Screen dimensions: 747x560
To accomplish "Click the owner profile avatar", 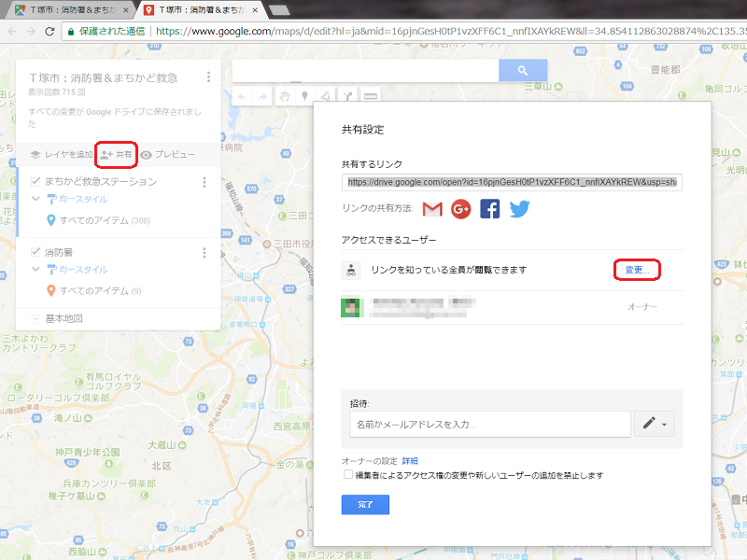I will coord(350,307).
